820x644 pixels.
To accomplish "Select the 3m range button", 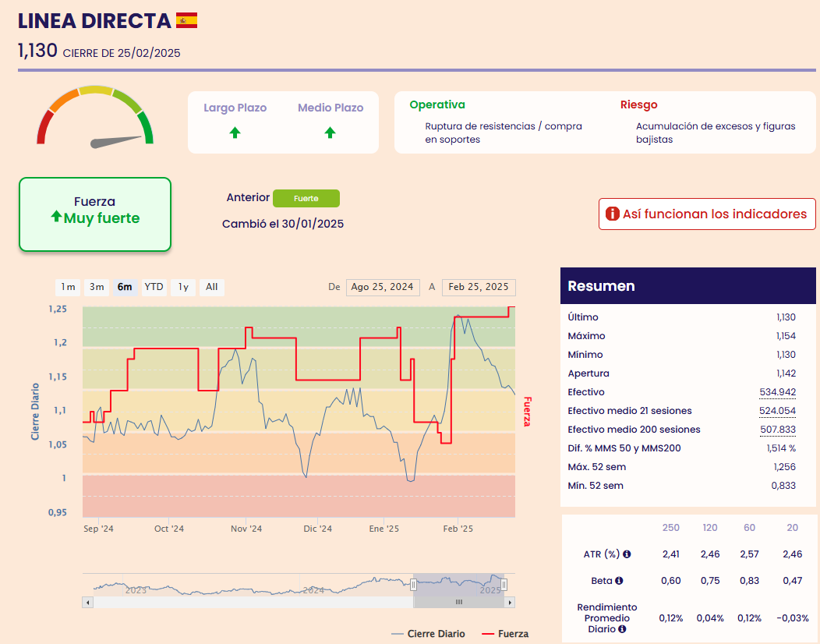I will tap(97, 287).
